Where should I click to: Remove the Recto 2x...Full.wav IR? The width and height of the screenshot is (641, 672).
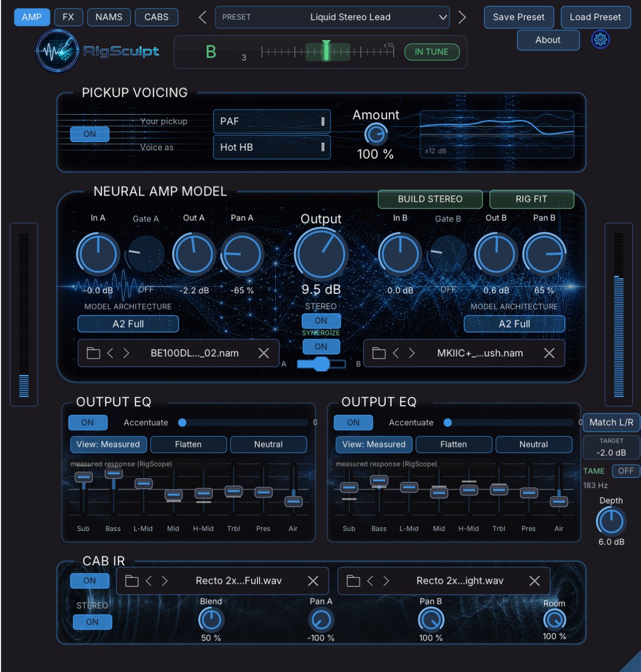point(313,581)
